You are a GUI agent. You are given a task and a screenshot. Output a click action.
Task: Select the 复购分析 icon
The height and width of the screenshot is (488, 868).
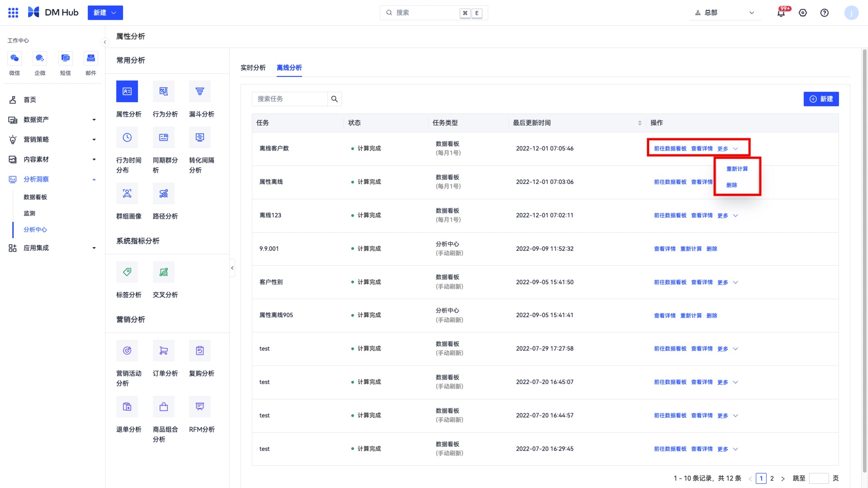[x=200, y=351]
